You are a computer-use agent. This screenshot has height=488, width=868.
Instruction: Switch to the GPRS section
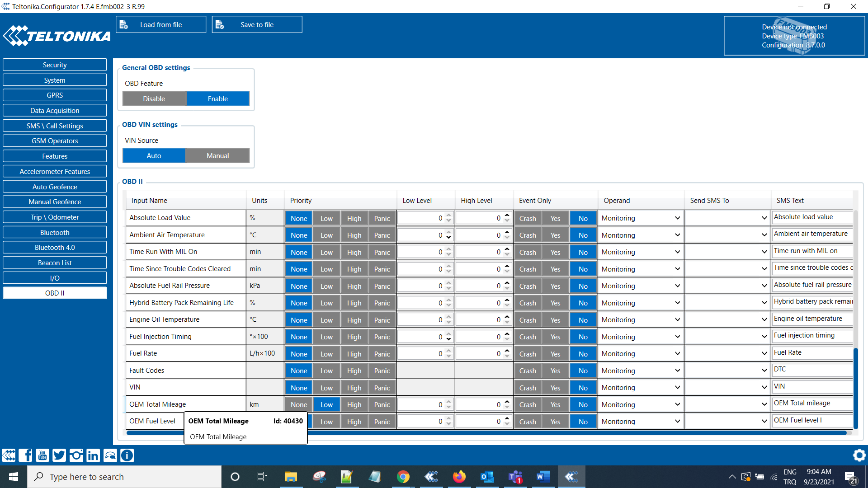pos(55,95)
